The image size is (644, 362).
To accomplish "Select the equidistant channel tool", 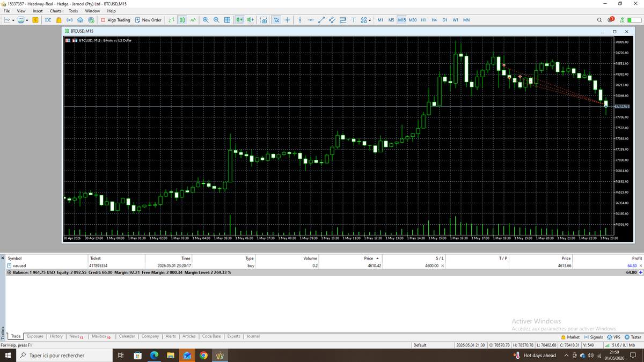I will pyautogui.click(x=332, y=20).
